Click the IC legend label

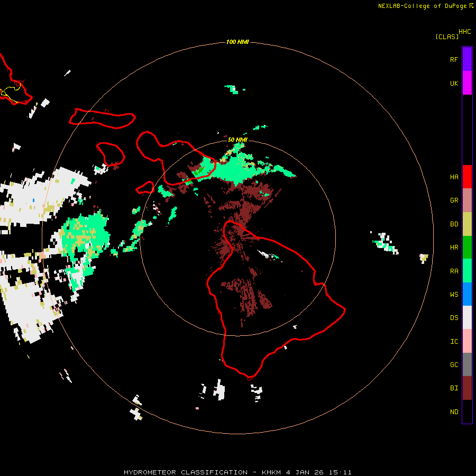click(x=454, y=342)
